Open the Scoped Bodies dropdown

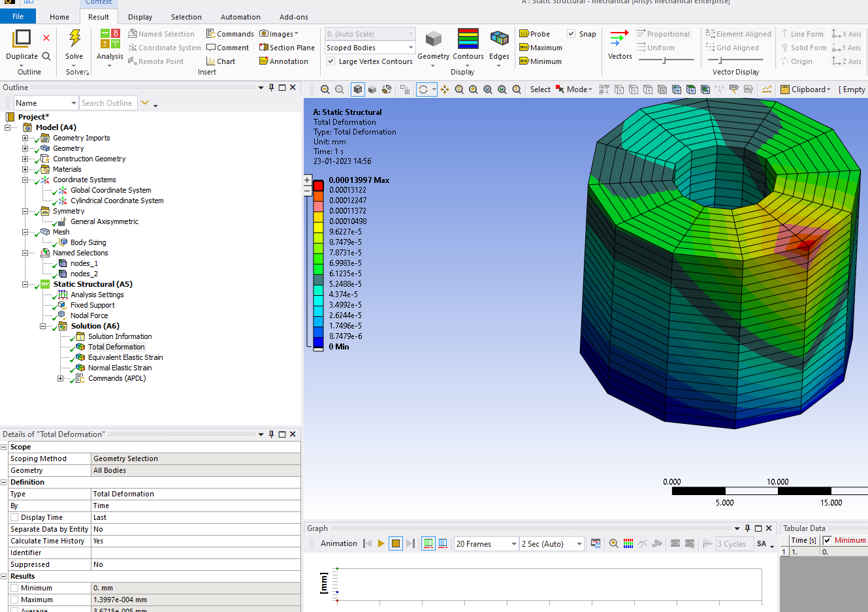coord(410,48)
